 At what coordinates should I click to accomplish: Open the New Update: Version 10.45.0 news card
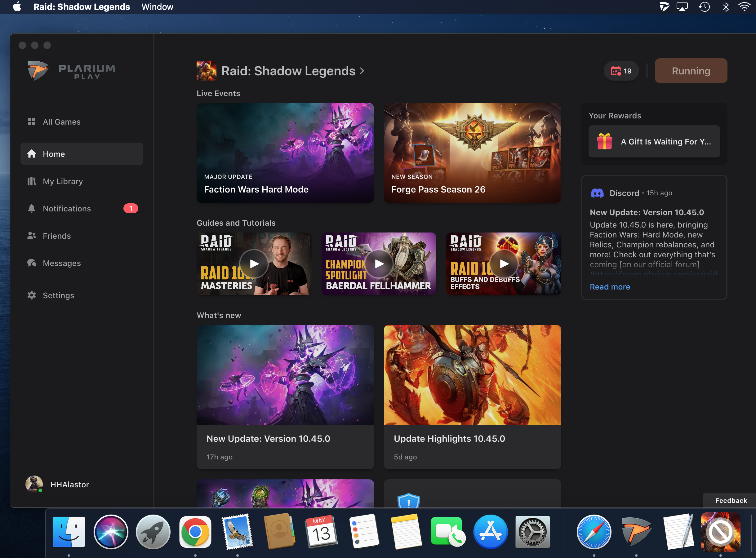coord(285,397)
